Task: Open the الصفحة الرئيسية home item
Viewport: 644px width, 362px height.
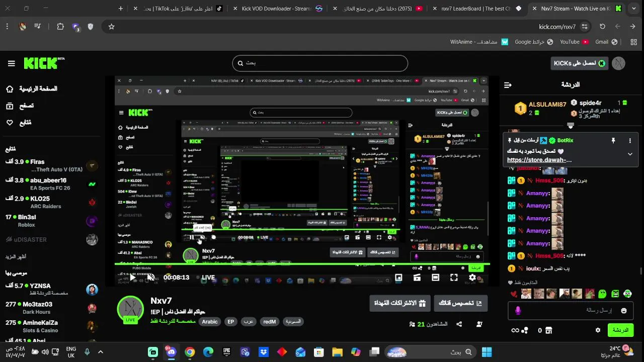Action: [32, 89]
